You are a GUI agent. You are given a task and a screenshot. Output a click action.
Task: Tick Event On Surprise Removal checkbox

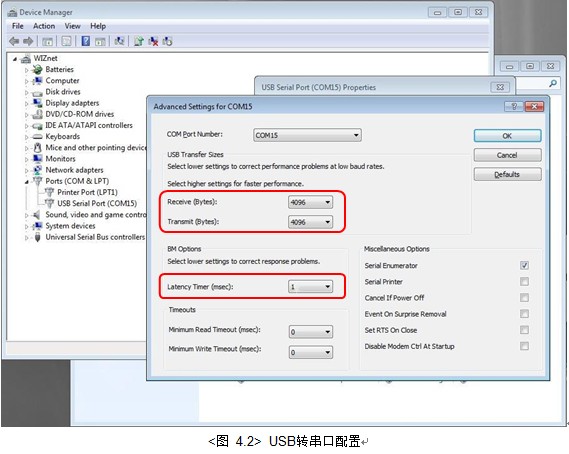point(524,314)
